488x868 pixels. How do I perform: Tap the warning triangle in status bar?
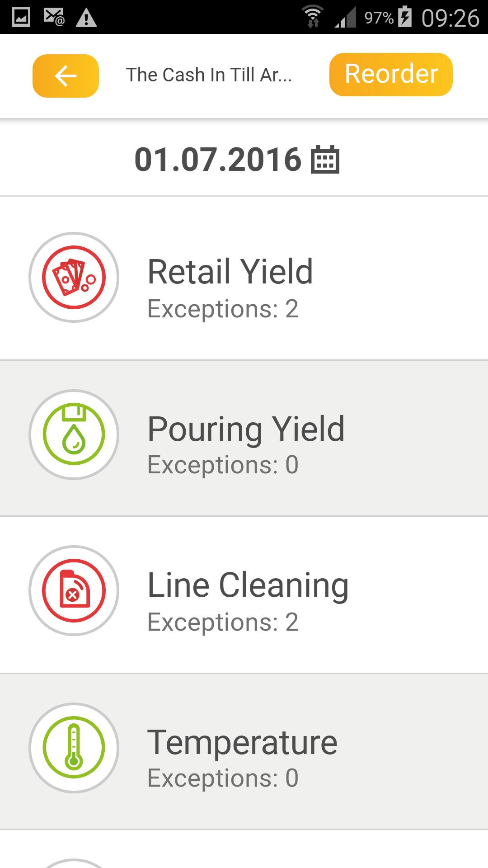coord(86,18)
